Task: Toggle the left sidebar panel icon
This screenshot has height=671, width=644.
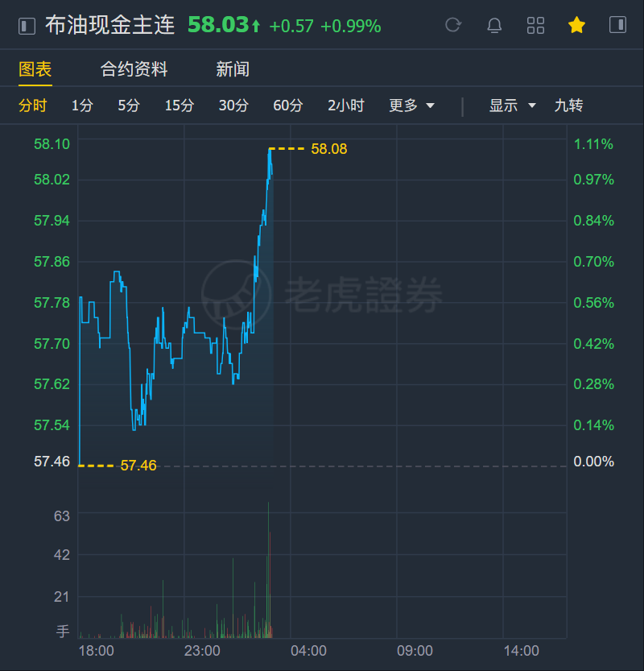Action: [x=27, y=26]
